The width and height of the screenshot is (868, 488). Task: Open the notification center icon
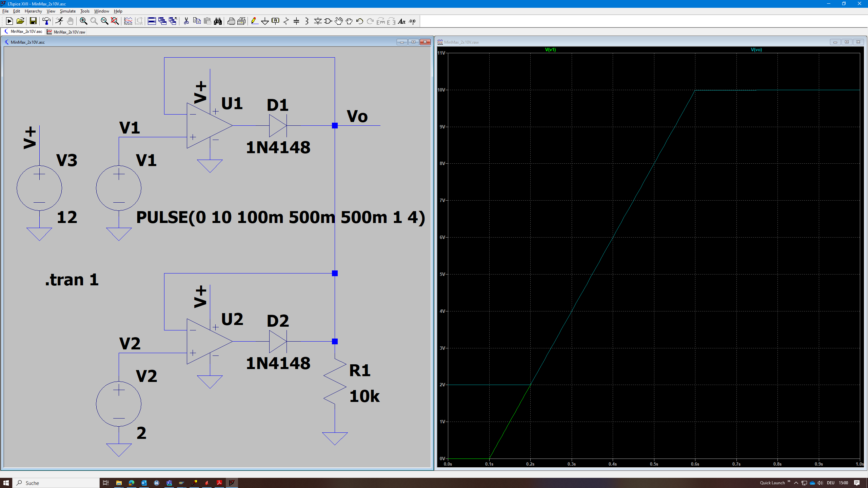coord(857,483)
